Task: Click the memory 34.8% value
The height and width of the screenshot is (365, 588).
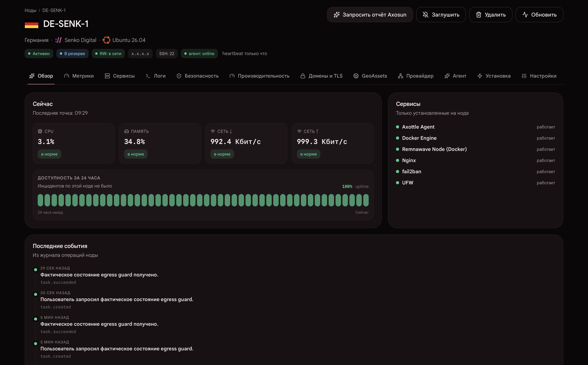Action: tap(135, 142)
